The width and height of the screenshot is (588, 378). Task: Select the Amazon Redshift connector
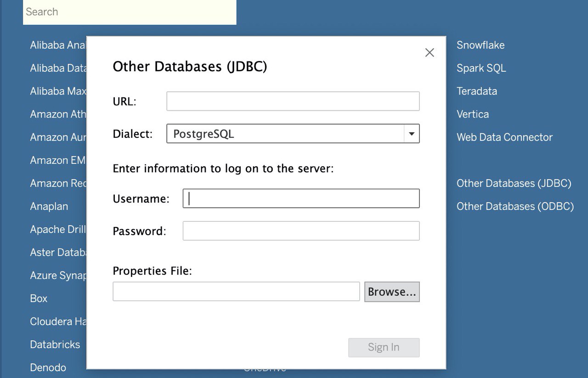click(x=58, y=183)
